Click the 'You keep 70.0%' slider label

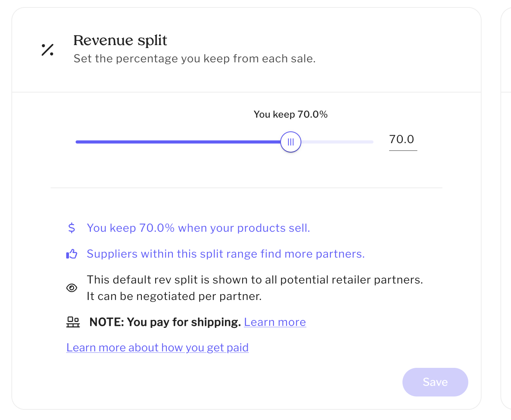coord(290,115)
